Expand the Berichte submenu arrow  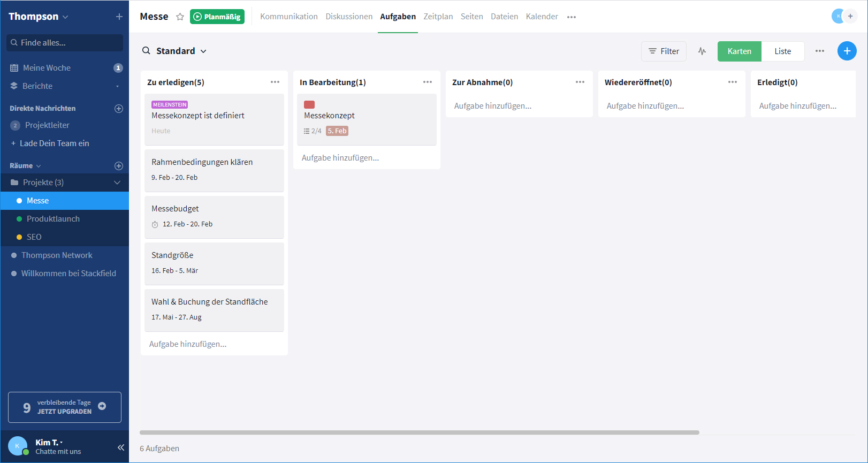[x=117, y=86]
